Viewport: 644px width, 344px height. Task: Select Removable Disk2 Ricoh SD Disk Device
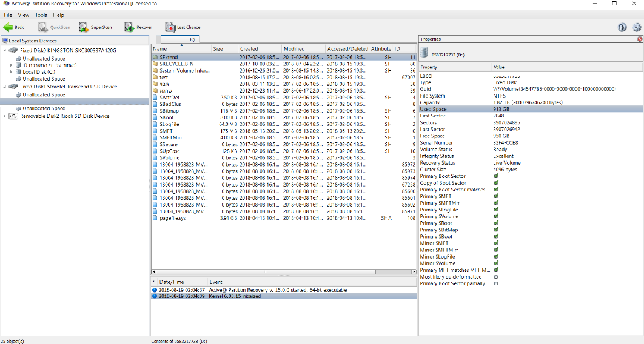(64, 116)
